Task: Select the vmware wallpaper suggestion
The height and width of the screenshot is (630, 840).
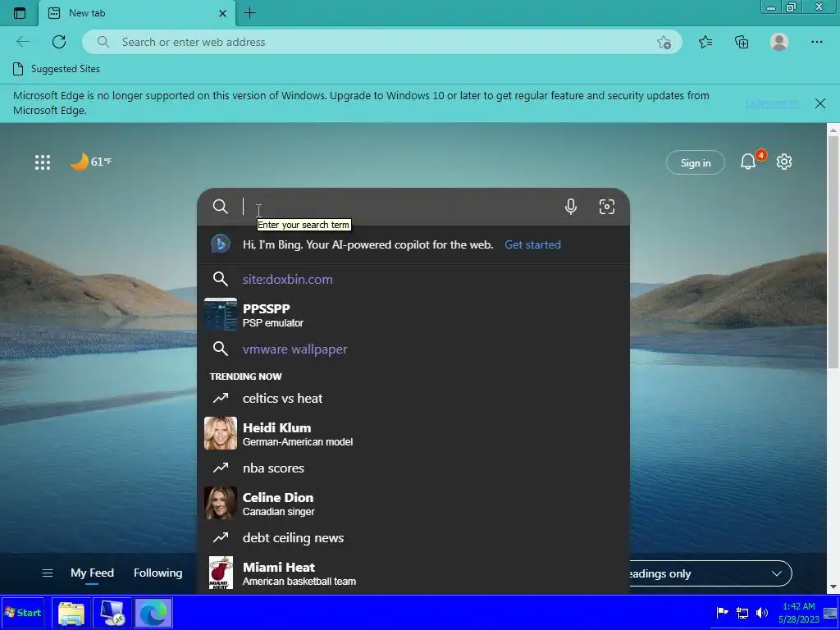Action: 413,349
